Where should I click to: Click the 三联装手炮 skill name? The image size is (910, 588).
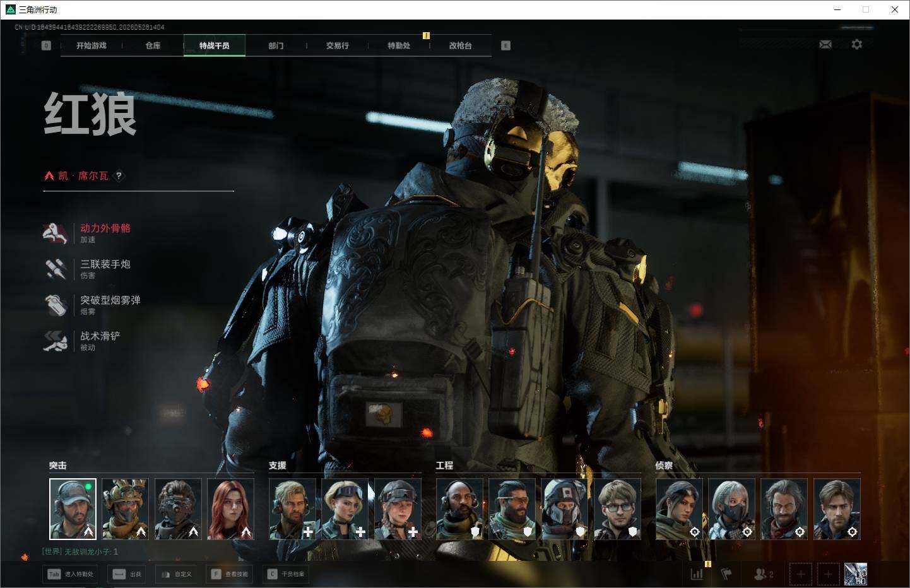[105, 264]
